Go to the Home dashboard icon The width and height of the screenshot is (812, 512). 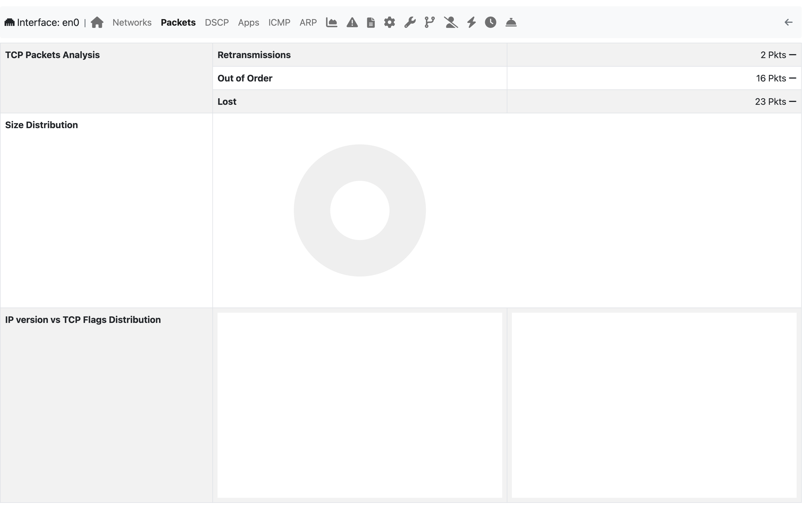[x=97, y=22]
